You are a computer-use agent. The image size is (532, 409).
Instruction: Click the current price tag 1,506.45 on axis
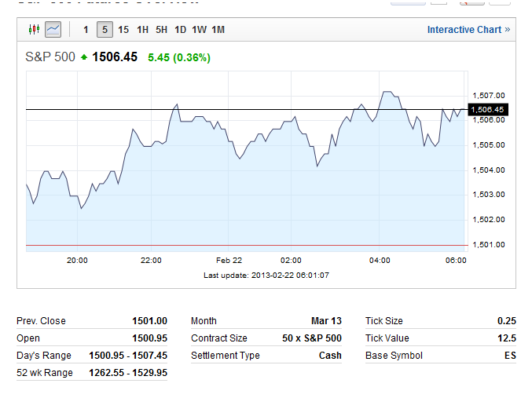[x=488, y=110]
